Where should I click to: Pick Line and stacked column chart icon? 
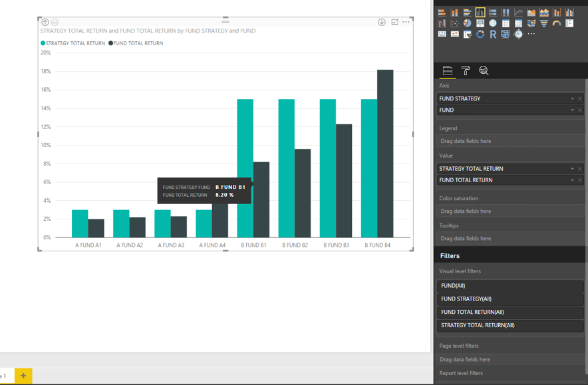click(x=557, y=13)
